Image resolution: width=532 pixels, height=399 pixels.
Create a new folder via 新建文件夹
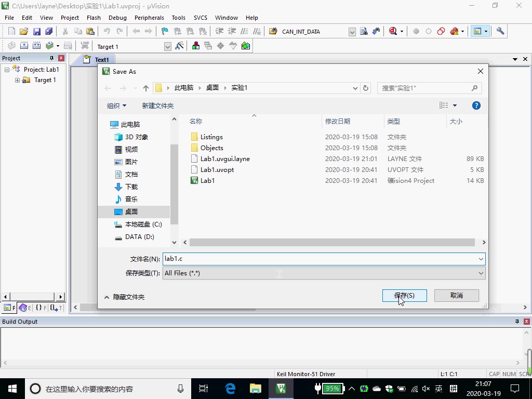(x=158, y=105)
